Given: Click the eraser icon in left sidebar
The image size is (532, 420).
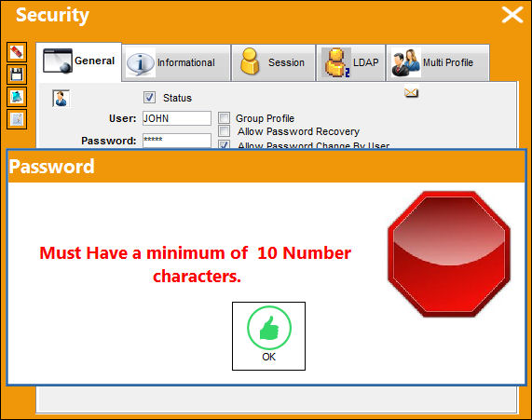Looking at the screenshot, I should (17, 52).
